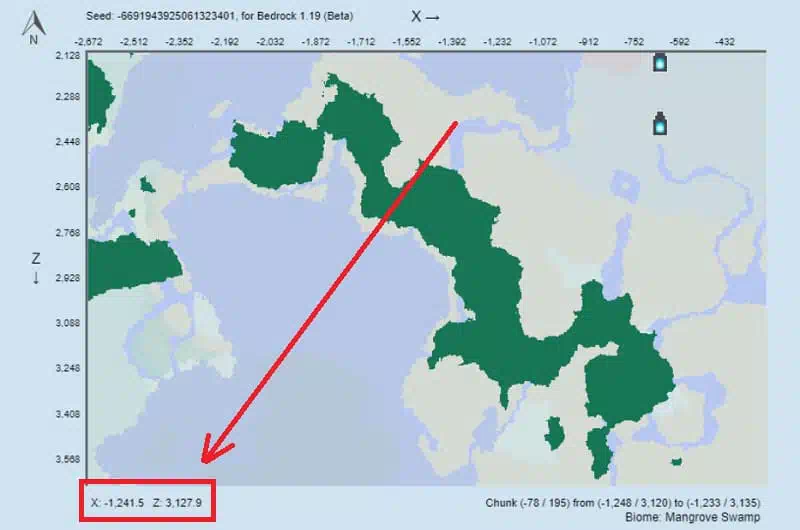Click the -592 X-axis tick label
Image resolution: width=800 pixels, height=530 pixels.
pos(679,42)
